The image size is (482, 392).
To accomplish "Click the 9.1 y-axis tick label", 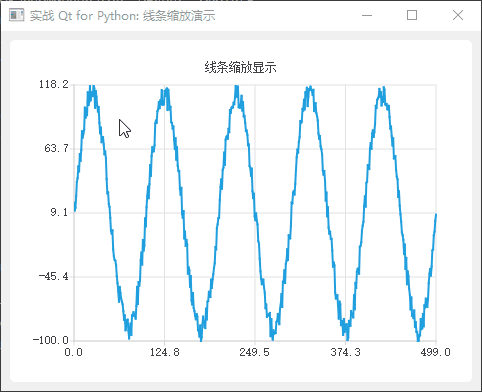I will click(x=59, y=212).
